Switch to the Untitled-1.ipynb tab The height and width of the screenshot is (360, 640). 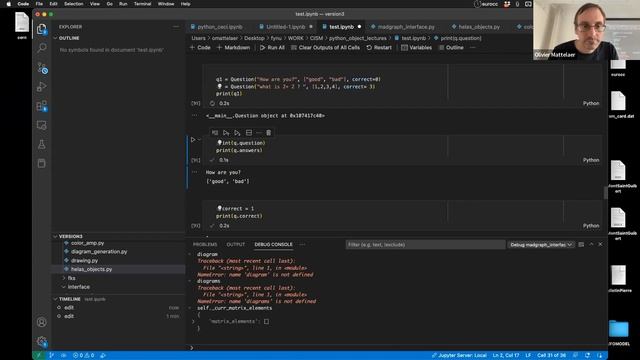pos(286,27)
